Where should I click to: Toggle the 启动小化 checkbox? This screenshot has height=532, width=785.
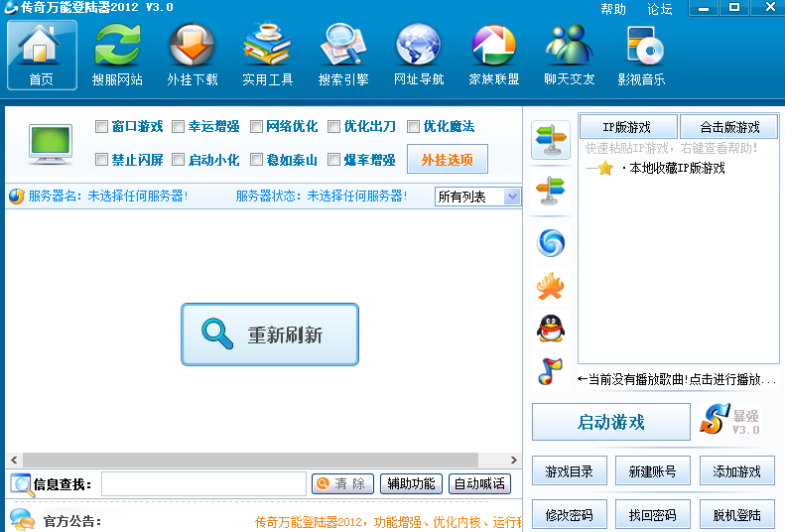coord(179,160)
